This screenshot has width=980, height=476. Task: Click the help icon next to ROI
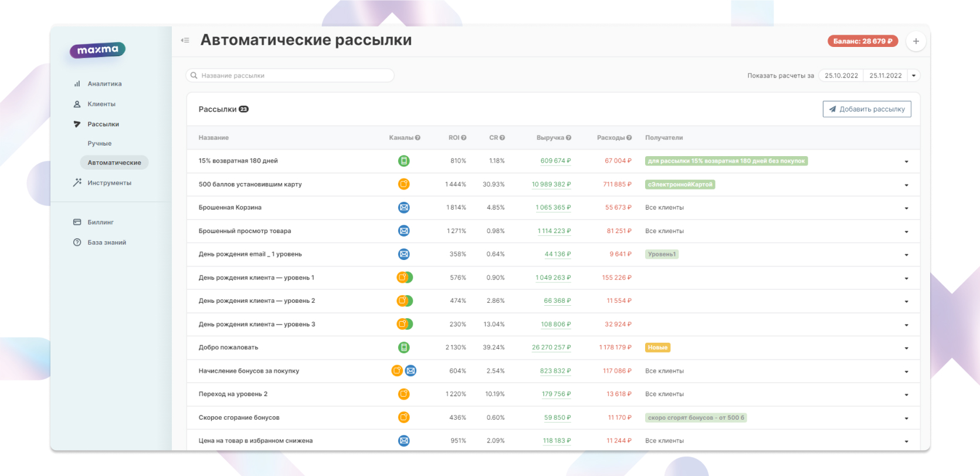(464, 138)
